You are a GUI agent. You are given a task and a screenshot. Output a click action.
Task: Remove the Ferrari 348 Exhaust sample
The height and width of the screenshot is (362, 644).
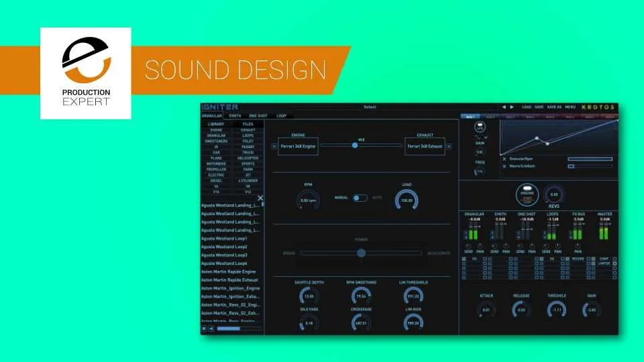(x=449, y=146)
